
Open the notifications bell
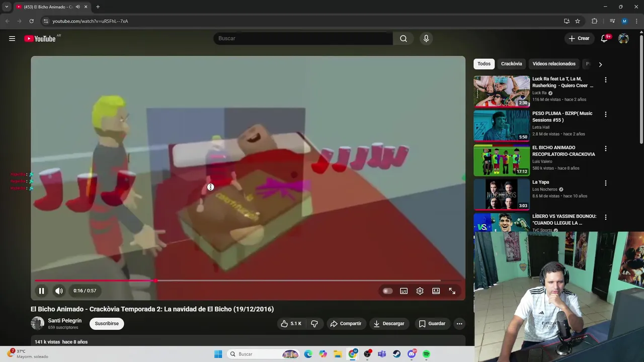click(604, 39)
